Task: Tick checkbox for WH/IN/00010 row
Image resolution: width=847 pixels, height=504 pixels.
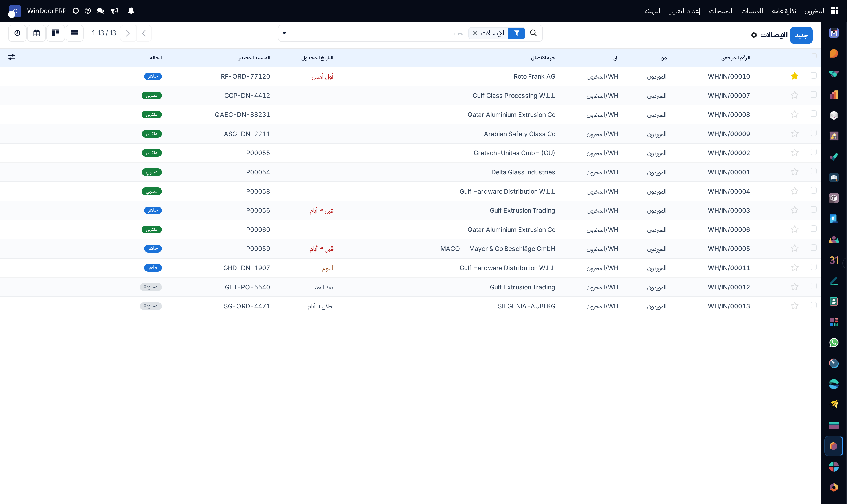Action: click(x=813, y=75)
